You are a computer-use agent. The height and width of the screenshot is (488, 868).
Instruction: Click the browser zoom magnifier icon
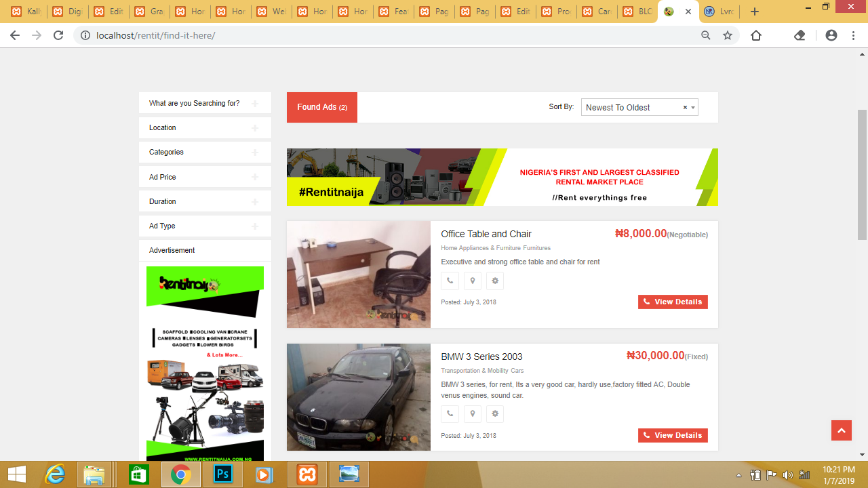point(706,35)
